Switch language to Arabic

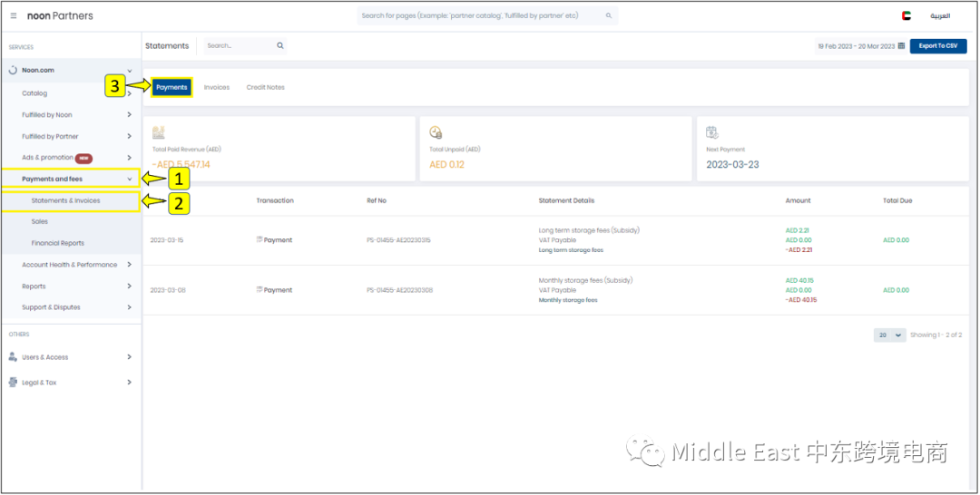[x=940, y=15]
